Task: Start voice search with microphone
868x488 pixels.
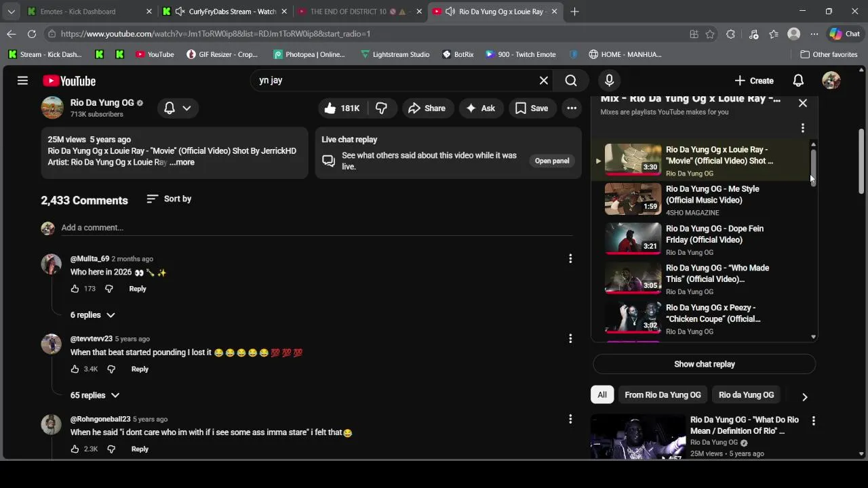Action: (609, 81)
